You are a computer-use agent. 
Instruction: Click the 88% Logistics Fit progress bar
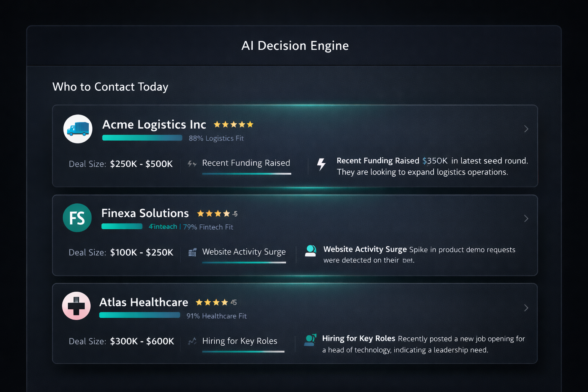[x=142, y=138]
